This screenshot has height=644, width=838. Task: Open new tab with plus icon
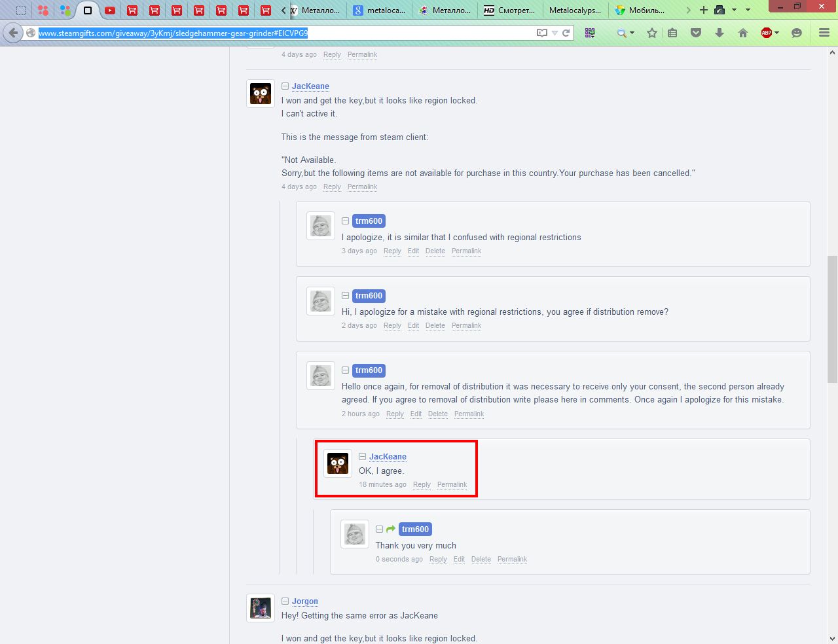704,10
